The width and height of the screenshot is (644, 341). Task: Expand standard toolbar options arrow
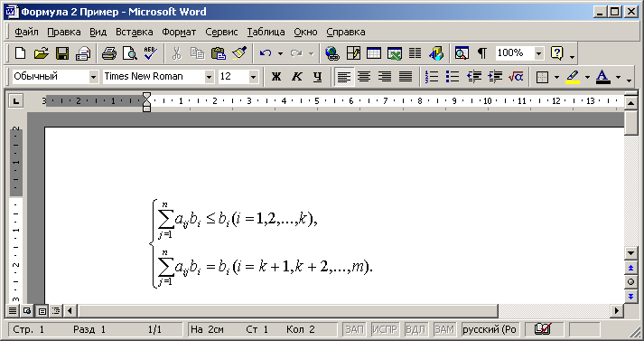coord(572,56)
